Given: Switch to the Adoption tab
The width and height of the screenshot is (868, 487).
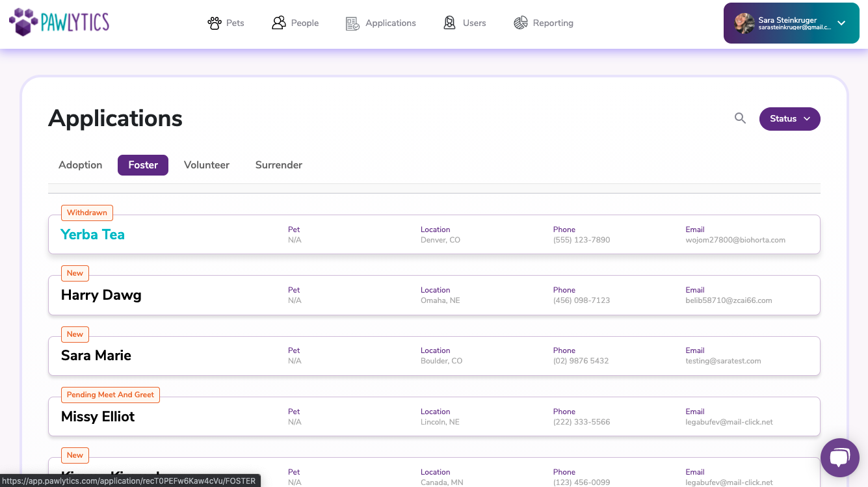Looking at the screenshot, I should coord(80,165).
